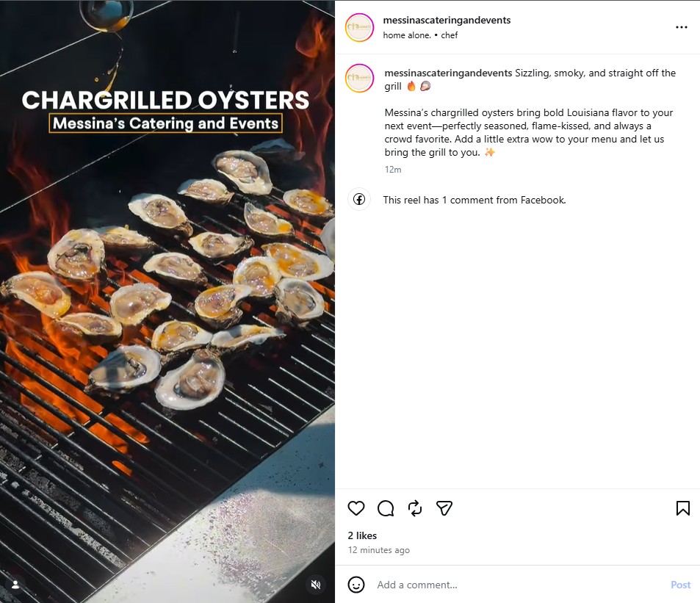Like the post with the heart icon
700x603 pixels.
click(x=356, y=508)
